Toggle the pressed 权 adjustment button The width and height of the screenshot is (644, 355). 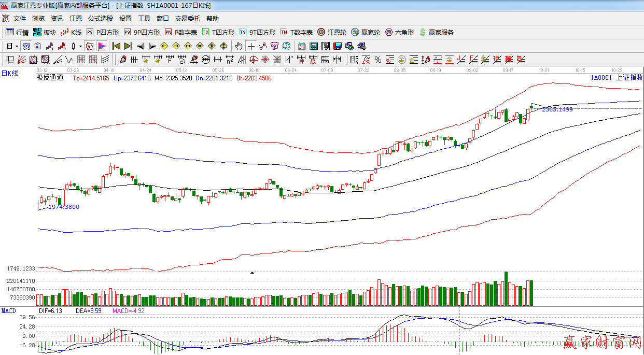click(x=90, y=46)
